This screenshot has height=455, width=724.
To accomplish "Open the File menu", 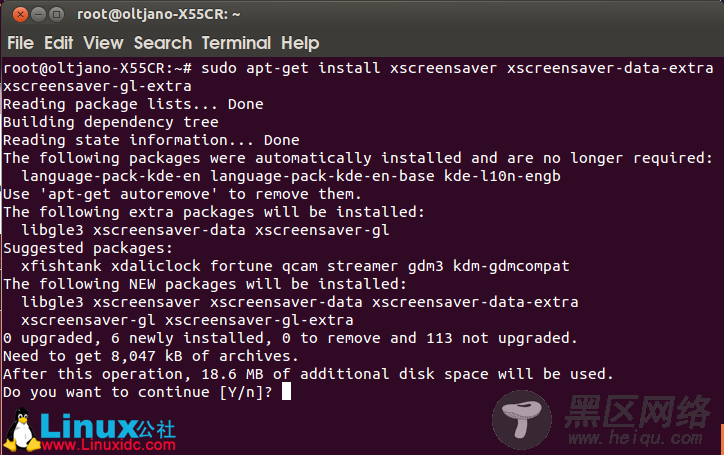I will pyautogui.click(x=20, y=43).
